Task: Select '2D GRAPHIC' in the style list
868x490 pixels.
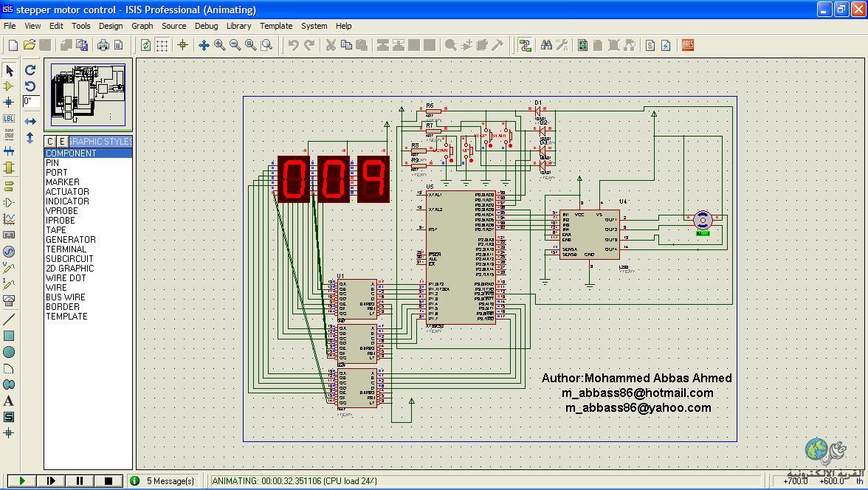Action: point(88,269)
